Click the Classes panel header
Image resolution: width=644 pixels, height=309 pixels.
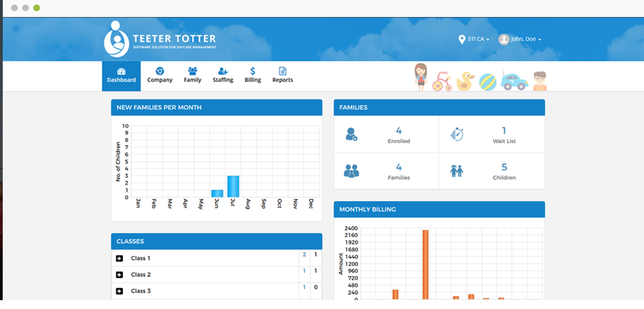tap(216, 241)
